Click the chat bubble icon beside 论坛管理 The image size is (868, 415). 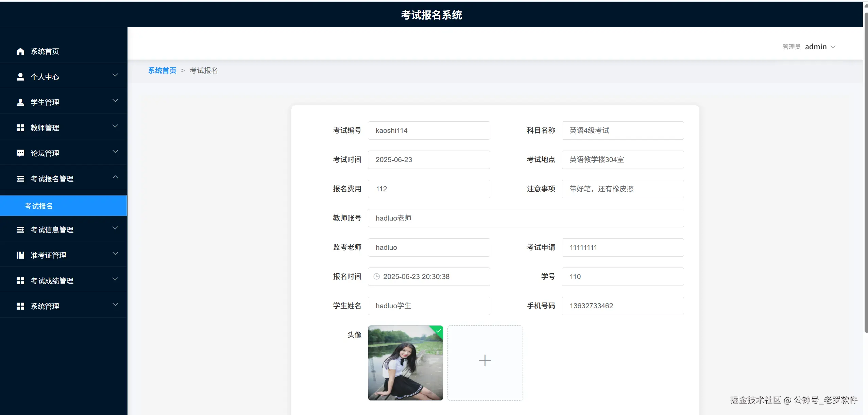point(20,153)
